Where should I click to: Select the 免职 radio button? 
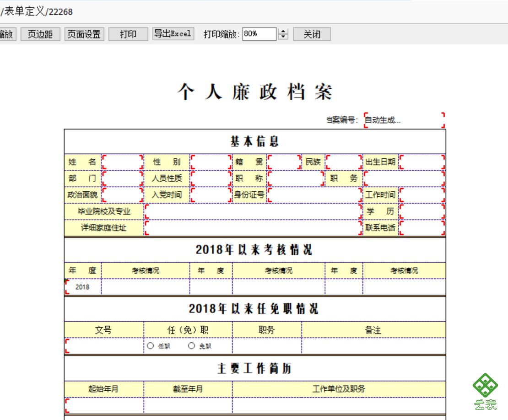(x=191, y=346)
